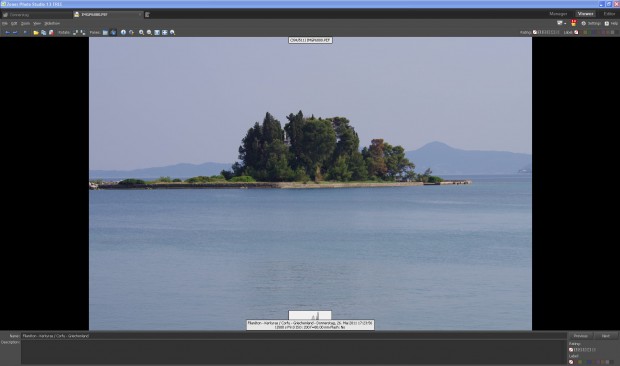The image size is (620, 366).
Task: Go forward with the blue right arrow
Action: coord(15,32)
